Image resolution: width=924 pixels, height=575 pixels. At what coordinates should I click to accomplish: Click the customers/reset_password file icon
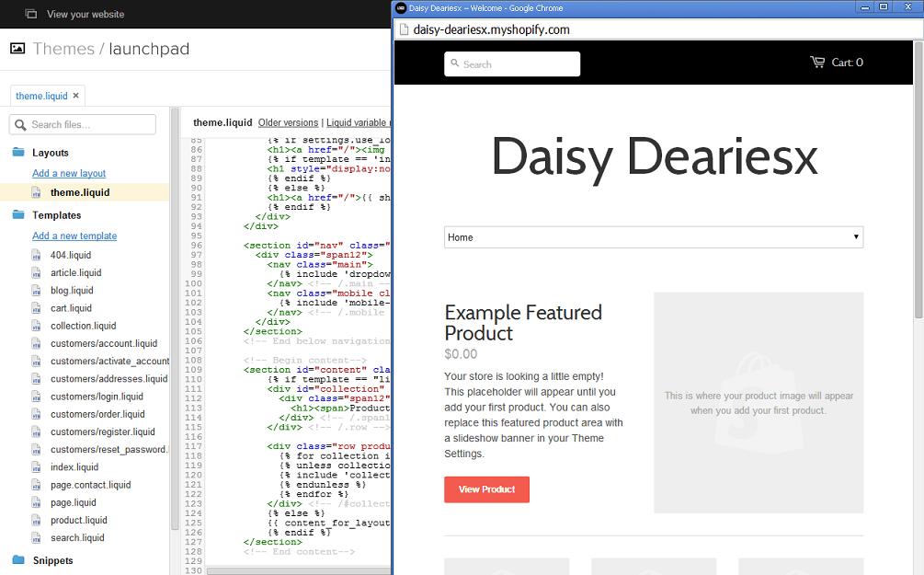pyautogui.click(x=36, y=450)
